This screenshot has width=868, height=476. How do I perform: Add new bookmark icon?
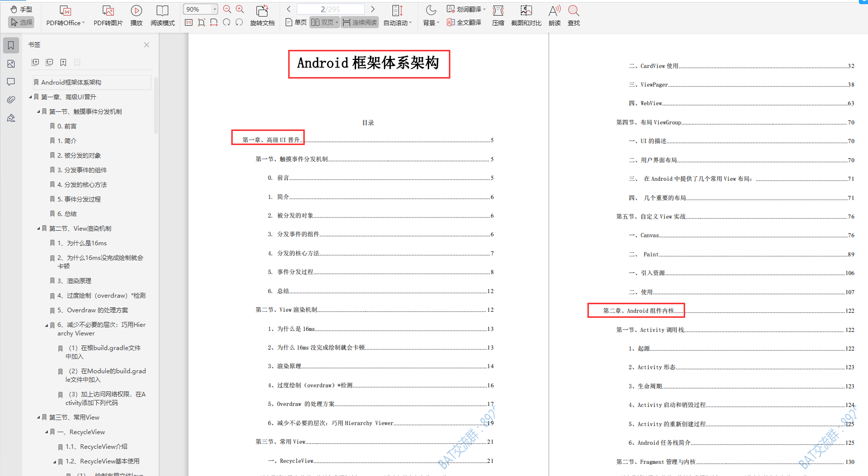coord(63,62)
